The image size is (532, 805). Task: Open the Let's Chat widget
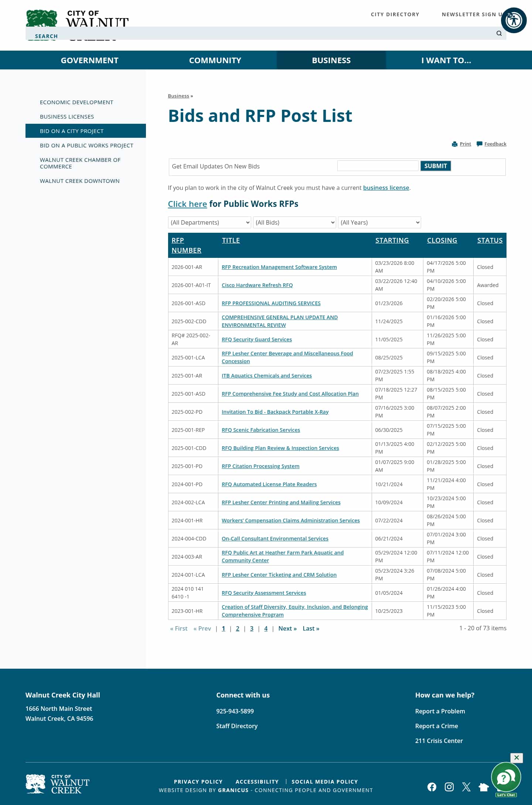pyautogui.click(x=506, y=779)
